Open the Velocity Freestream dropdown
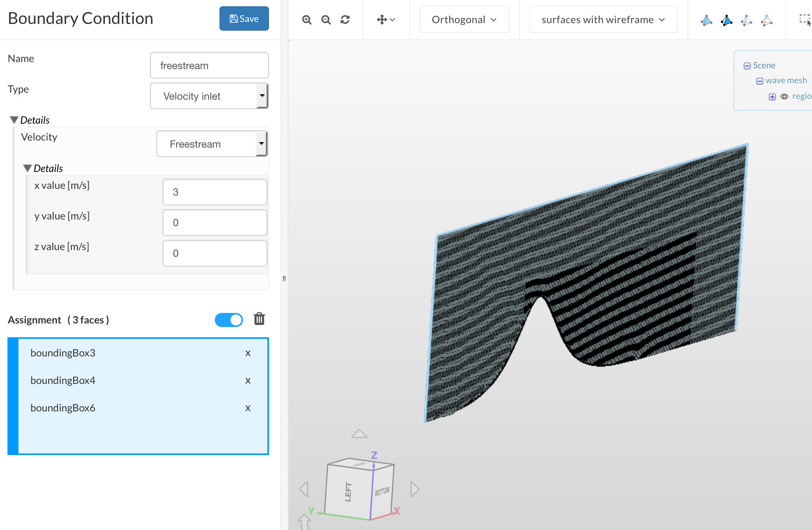 (212, 144)
